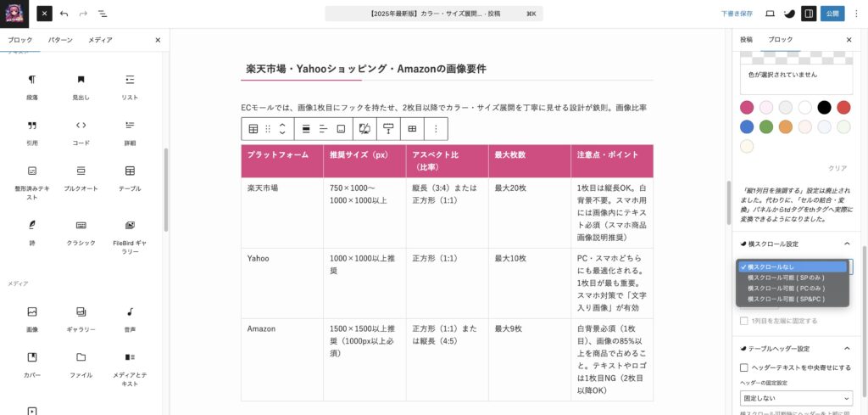The image size is (868, 415).
Task: Open block alignment option in table toolbar
Action: click(x=306, y=128)
